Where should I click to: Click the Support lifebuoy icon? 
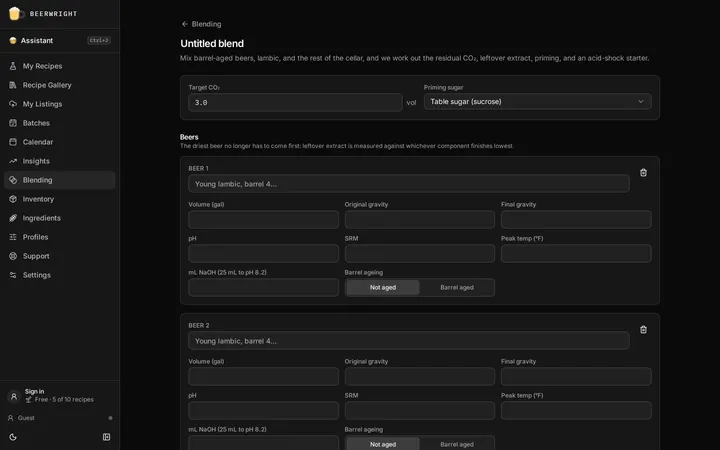[13, 256]
